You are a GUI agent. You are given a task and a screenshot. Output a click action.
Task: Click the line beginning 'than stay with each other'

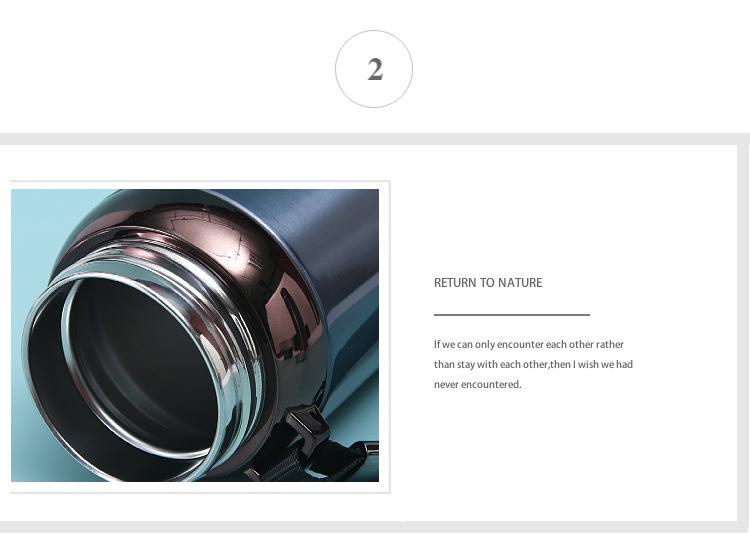pyautogui.click(x=533, y=364)
